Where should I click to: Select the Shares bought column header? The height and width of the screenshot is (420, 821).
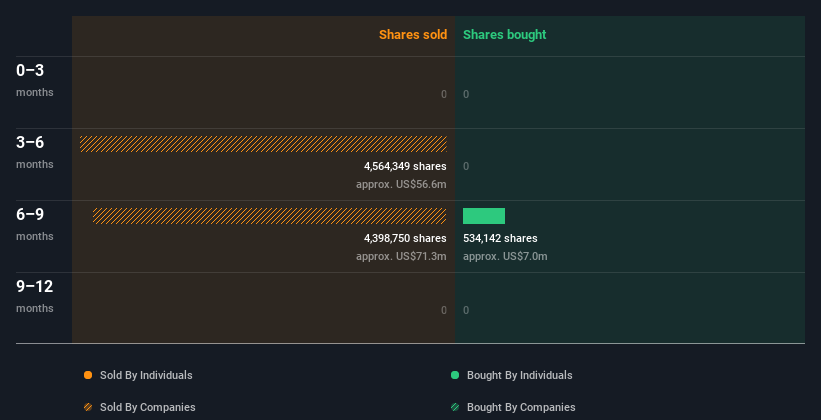(505, 35)
